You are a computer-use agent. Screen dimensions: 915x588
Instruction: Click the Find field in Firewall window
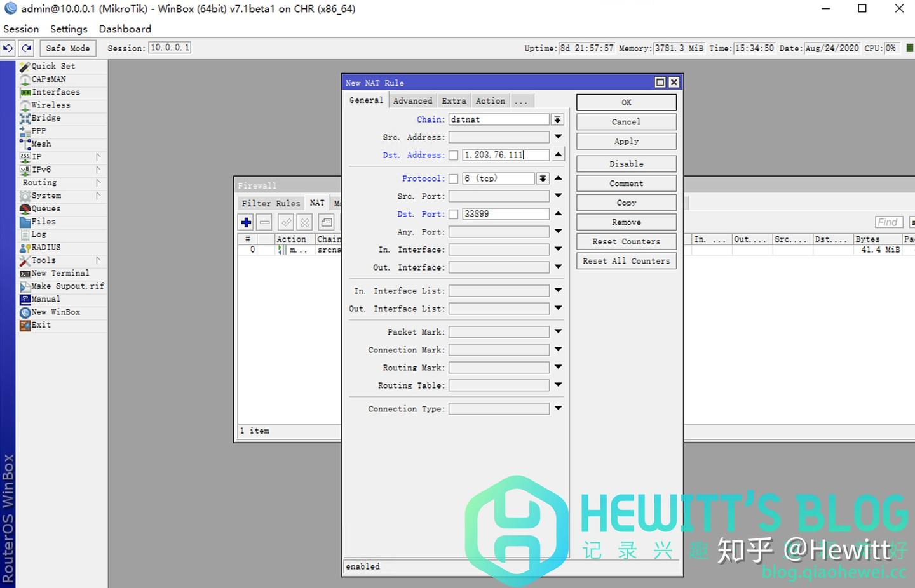(888, 222)
